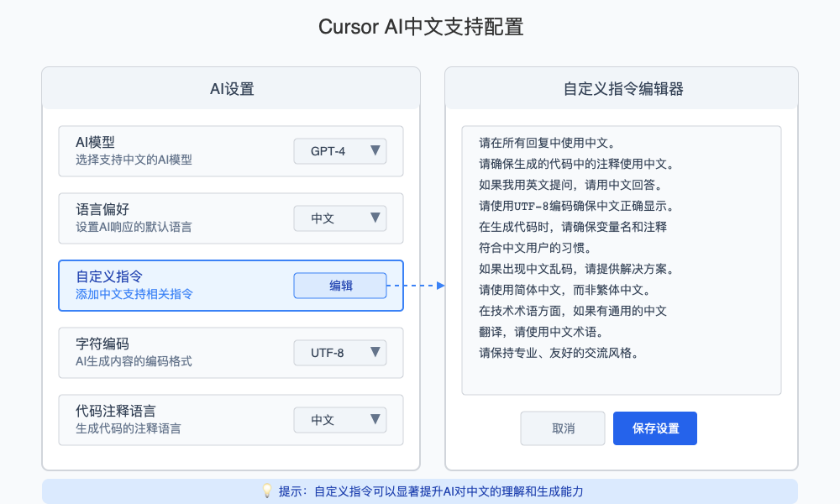
Task: Click the 语言偏好 row title
Action: click(102, 209)
